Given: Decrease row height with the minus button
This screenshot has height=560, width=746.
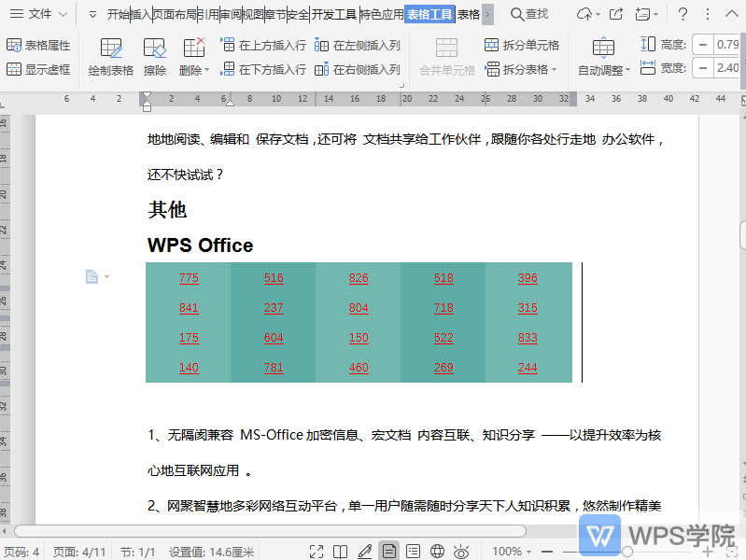Looking at the screenshot, I should tap(703, 45).
